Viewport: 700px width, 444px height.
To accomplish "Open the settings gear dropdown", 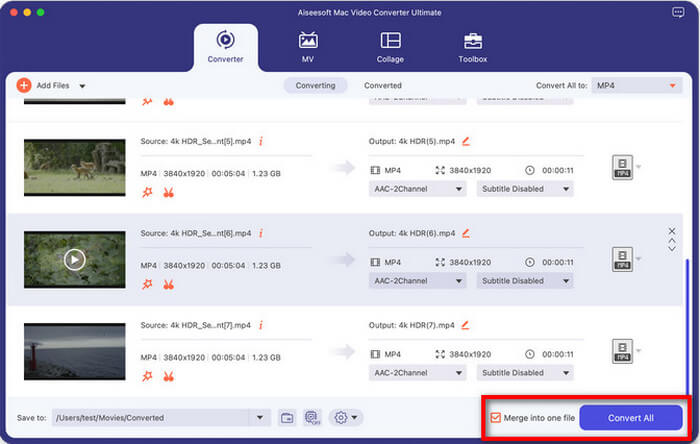I will click(x=346, y=418).
